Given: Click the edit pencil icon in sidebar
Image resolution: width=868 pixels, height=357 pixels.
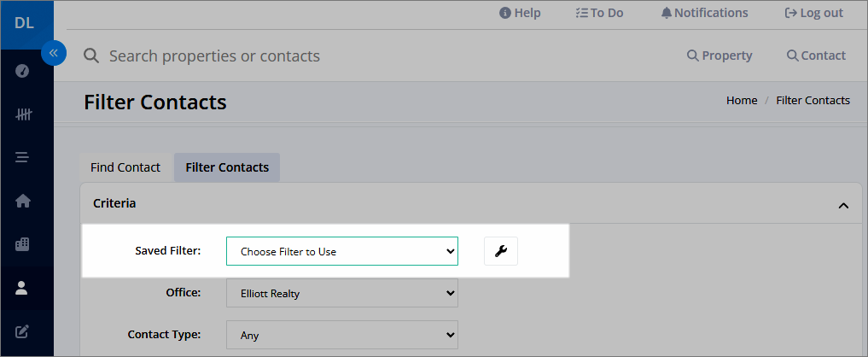Looking at the screenshot, I should pos(22,331).
